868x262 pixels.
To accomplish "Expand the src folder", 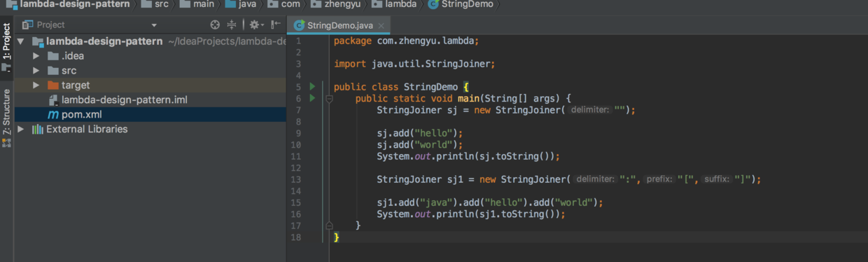I will 36,71.
